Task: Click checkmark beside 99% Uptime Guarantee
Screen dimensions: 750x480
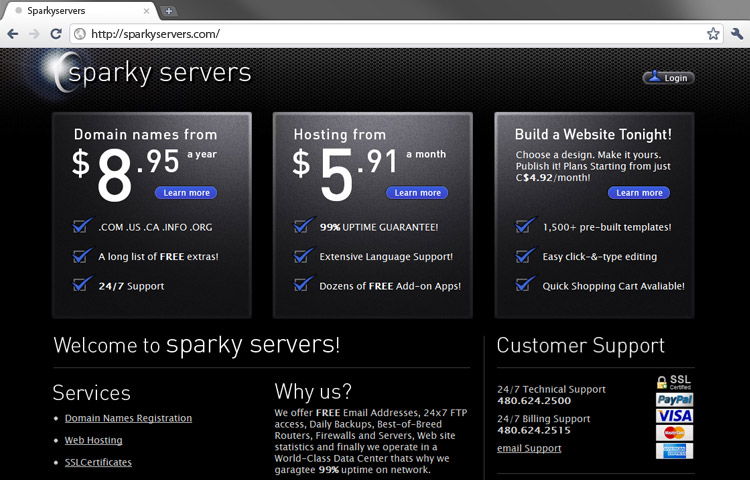Action: pyautogui.click(x=304, y=226)
